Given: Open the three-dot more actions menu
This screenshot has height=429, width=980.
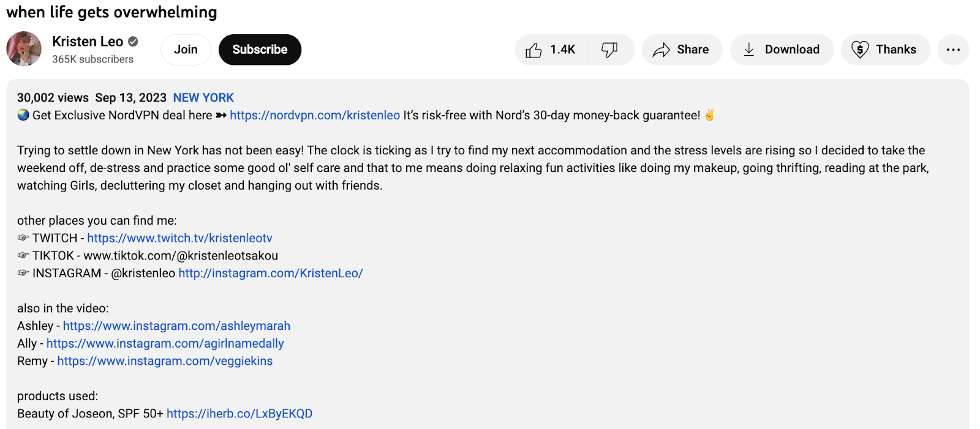Looking at the screenshot, I should tap(953, 50).
